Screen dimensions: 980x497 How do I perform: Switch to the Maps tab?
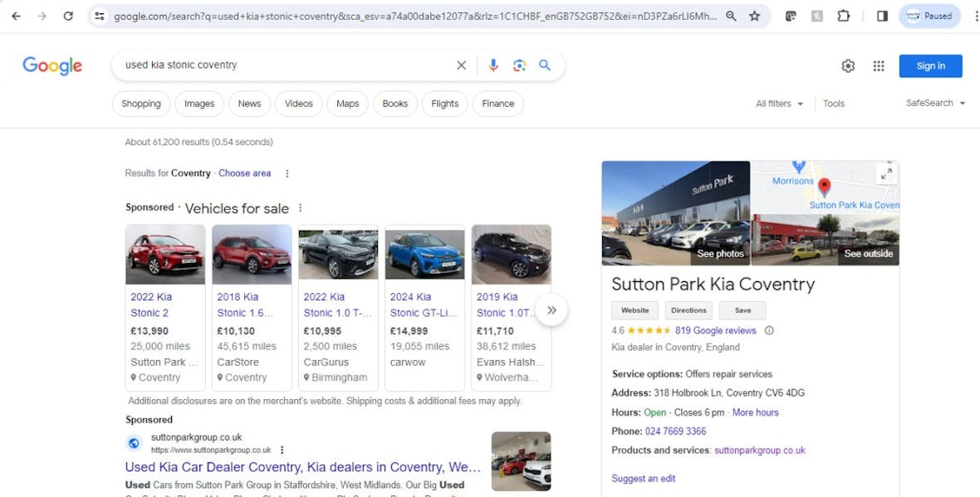pyautogui.click(x=347, y=103)
